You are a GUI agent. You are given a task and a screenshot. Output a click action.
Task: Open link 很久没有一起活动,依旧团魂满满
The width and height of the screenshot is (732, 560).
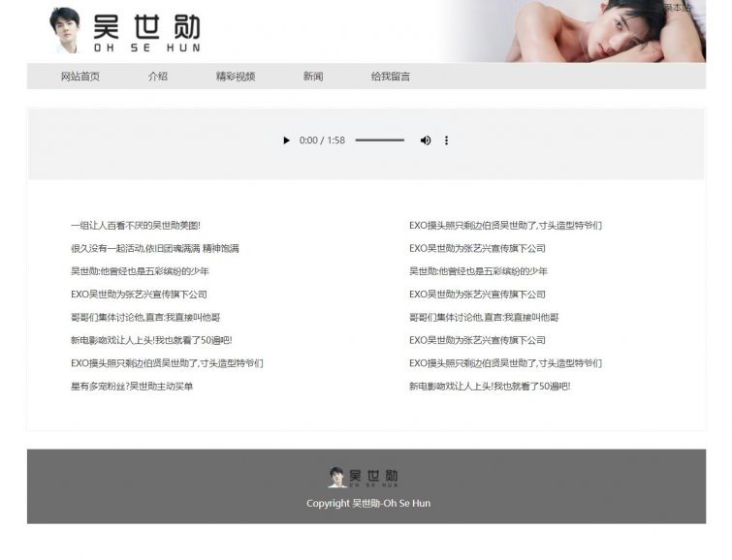[x=154, y=248]
